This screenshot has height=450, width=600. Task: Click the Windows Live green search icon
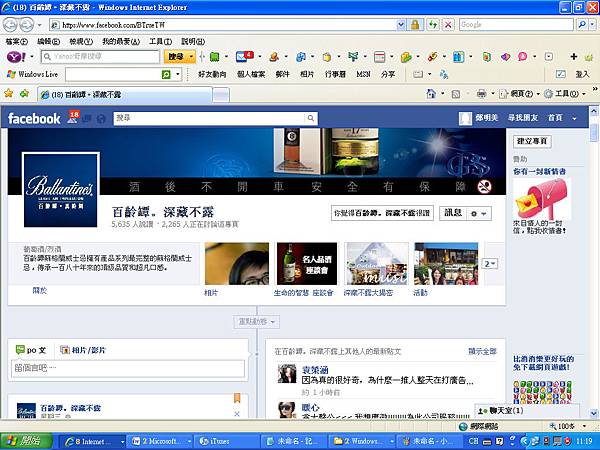[166, 74]
